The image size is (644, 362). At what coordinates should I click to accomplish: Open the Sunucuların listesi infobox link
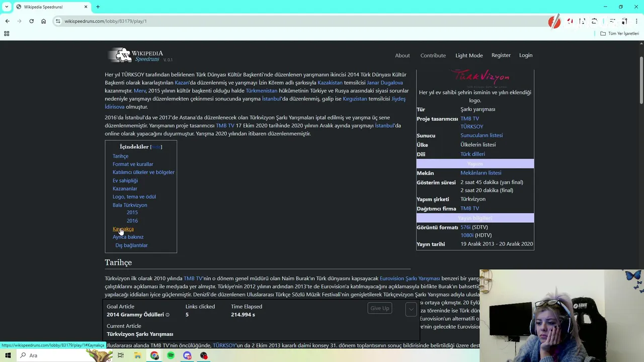pyautogui.click(x=481, y=135)
